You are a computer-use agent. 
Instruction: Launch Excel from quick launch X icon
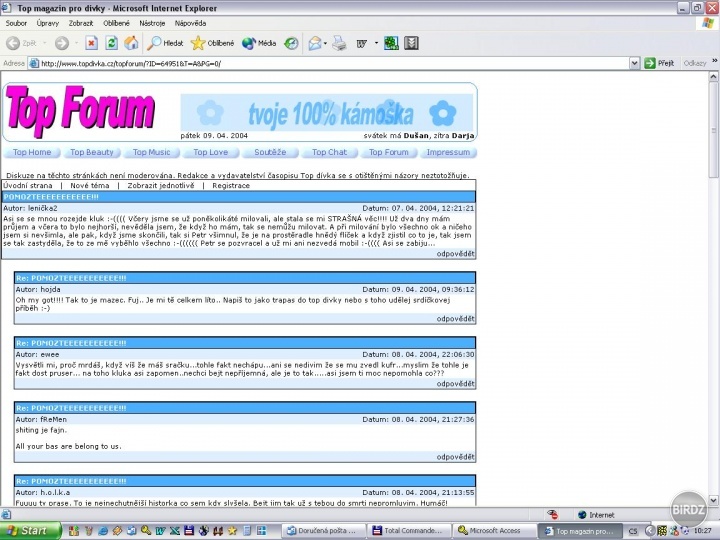click(174, 531)
